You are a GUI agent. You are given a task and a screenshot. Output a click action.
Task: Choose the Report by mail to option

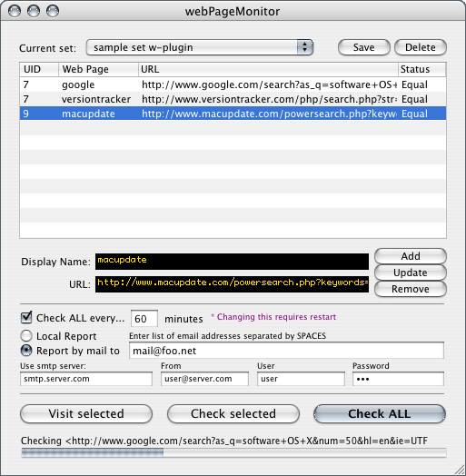pyautogui.click(x=26, y=351)
